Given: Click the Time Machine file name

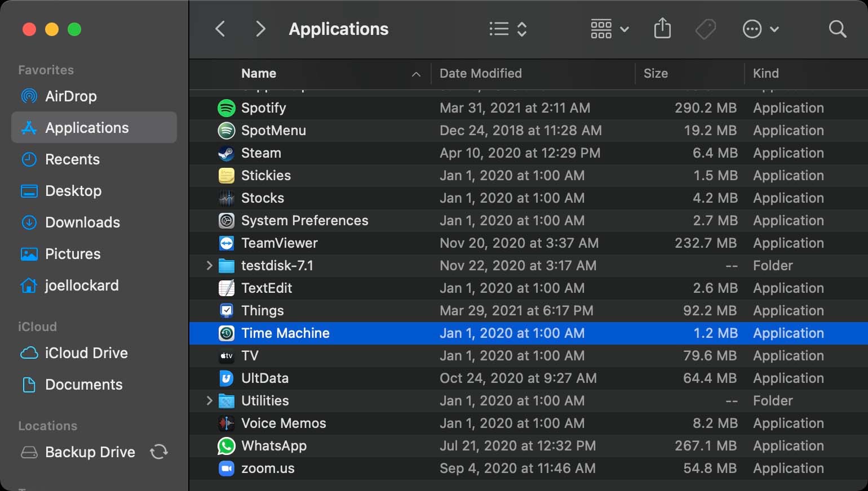Looking at the screenshot, I should (285, 333).
